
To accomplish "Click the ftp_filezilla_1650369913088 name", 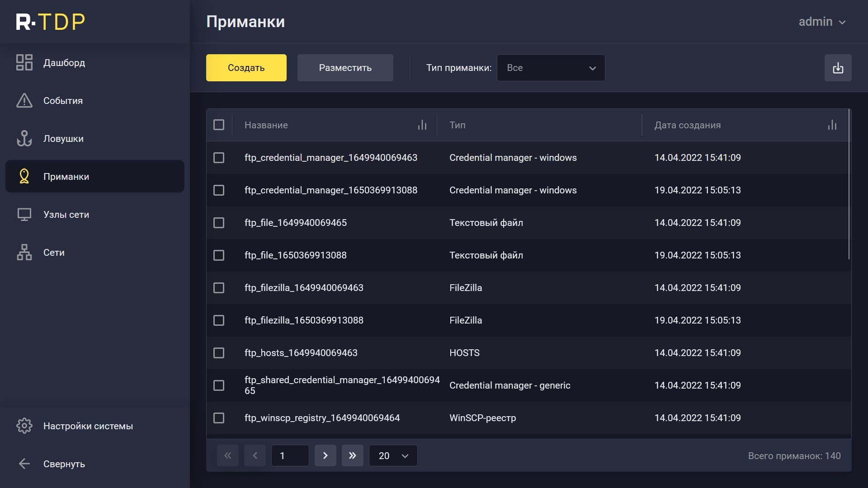I will click(304, 320).
